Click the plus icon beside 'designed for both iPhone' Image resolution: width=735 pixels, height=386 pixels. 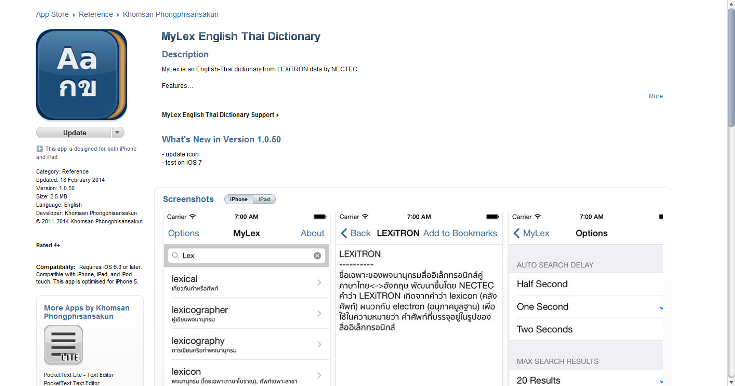point(39,149)
